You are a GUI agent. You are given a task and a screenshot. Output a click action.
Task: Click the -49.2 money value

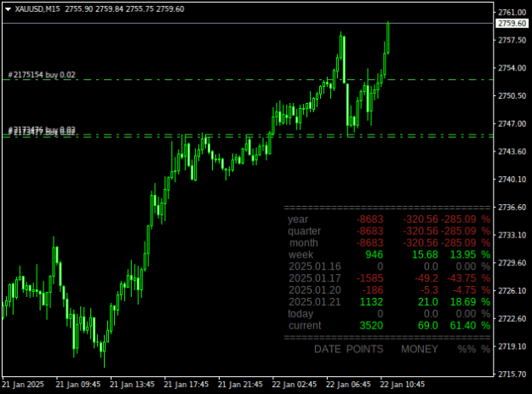(x=426, y=278)
